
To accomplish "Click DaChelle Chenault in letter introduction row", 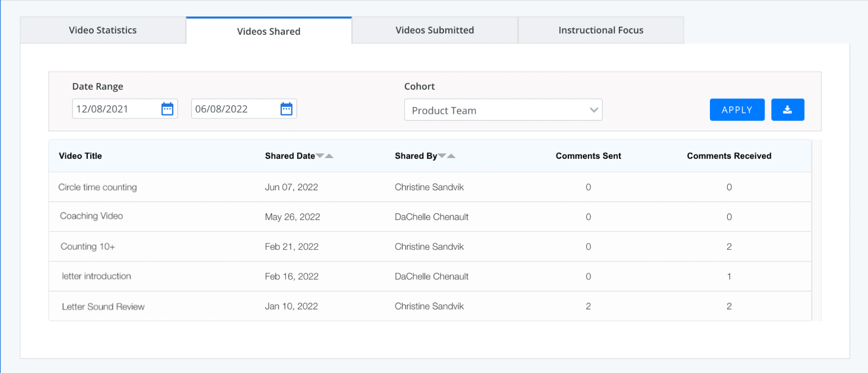I will click(x=432, y=276).
